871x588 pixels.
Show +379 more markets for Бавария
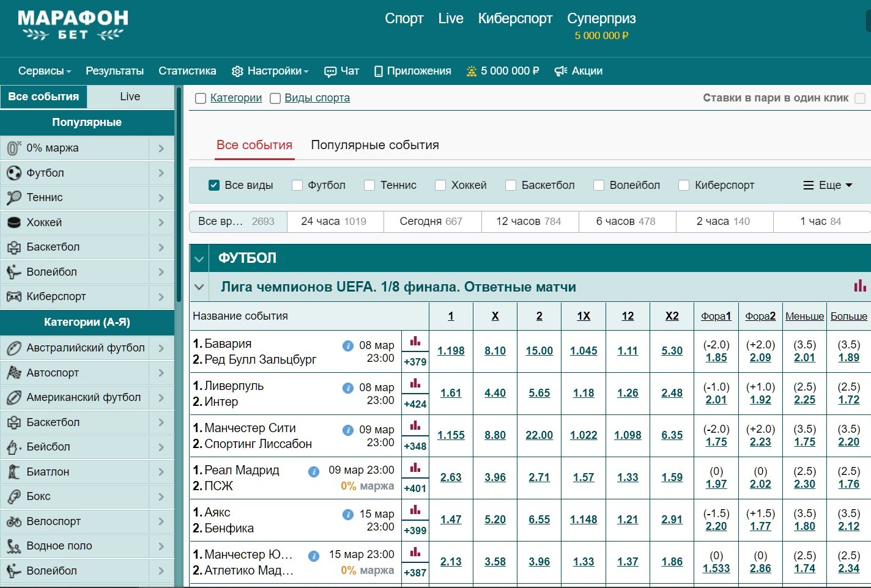pos(415,362)
